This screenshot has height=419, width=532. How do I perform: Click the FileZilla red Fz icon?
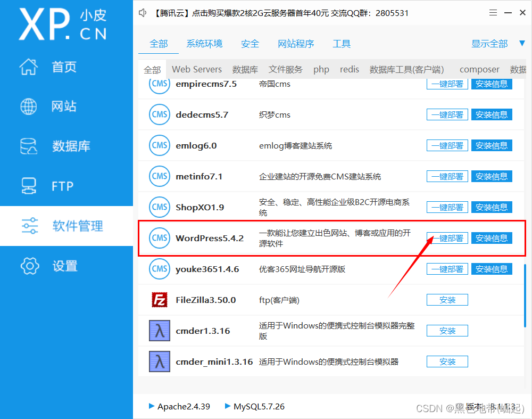point(160,300)
